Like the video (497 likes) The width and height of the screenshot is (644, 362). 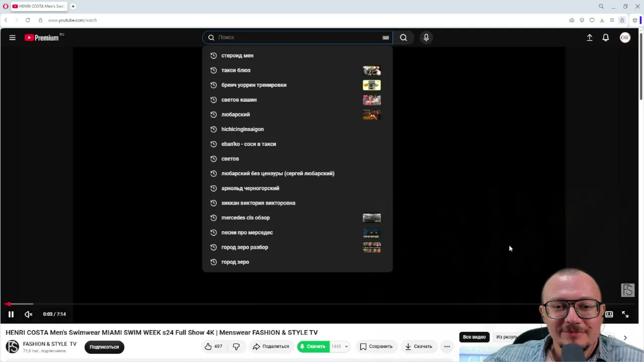tap(214, 346)
